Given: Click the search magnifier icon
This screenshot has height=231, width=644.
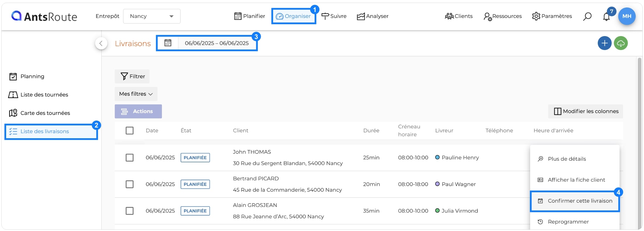Looking at the screenshot, I should (587, 16).
